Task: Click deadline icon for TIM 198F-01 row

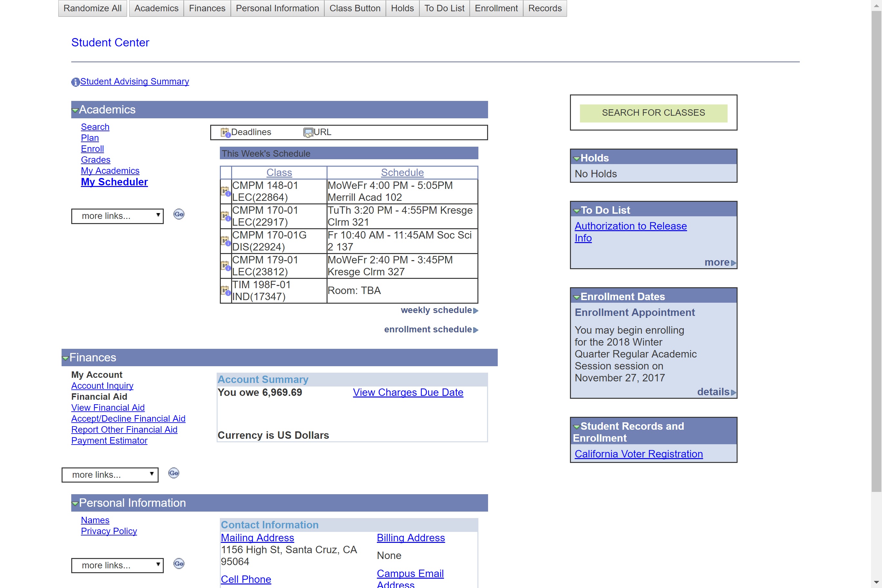Action: 225,291
